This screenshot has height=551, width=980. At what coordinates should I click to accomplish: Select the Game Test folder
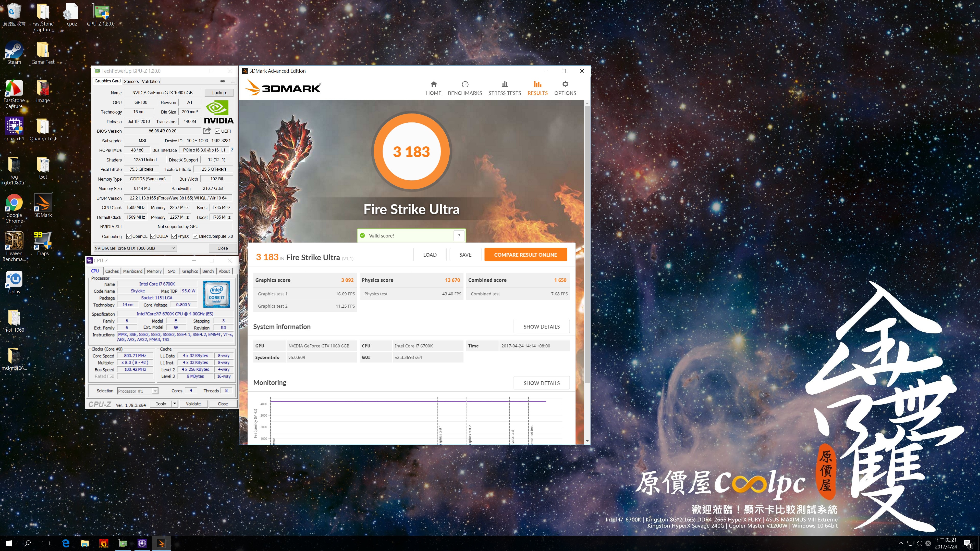pos(43,53)
